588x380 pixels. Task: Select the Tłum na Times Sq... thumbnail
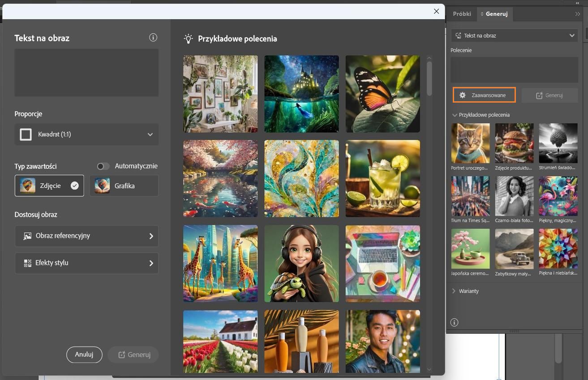470,196
